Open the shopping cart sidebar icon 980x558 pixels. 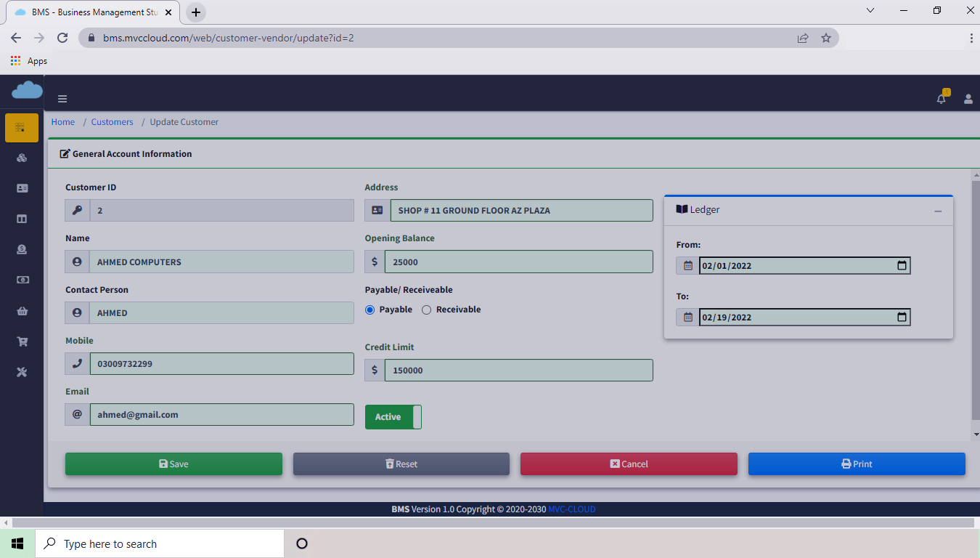22,341
